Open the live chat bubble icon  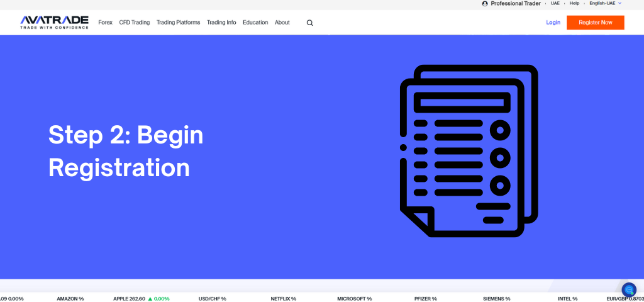(629, 290)
